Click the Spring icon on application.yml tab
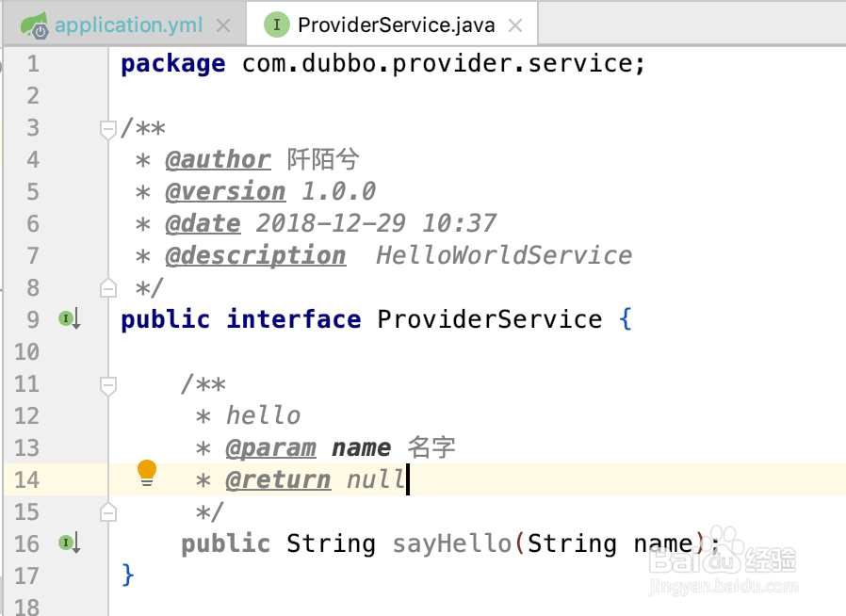This screenshot has height=616, width=846. pyautogui.click(x=34, y=25)
